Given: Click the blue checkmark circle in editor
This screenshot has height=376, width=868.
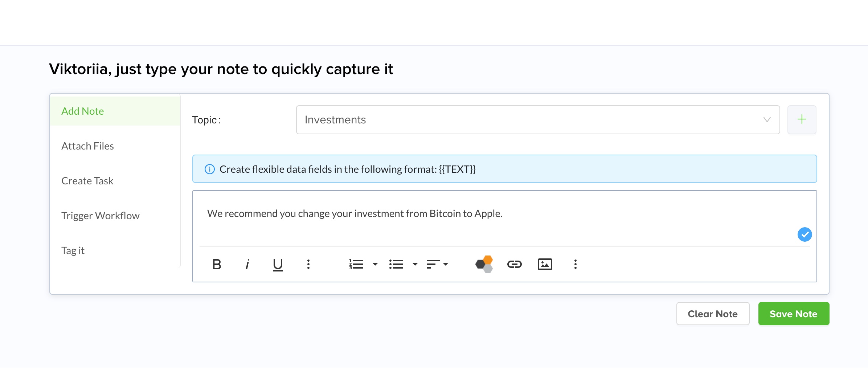Looking at the screenshot, I should coord(804,234).
